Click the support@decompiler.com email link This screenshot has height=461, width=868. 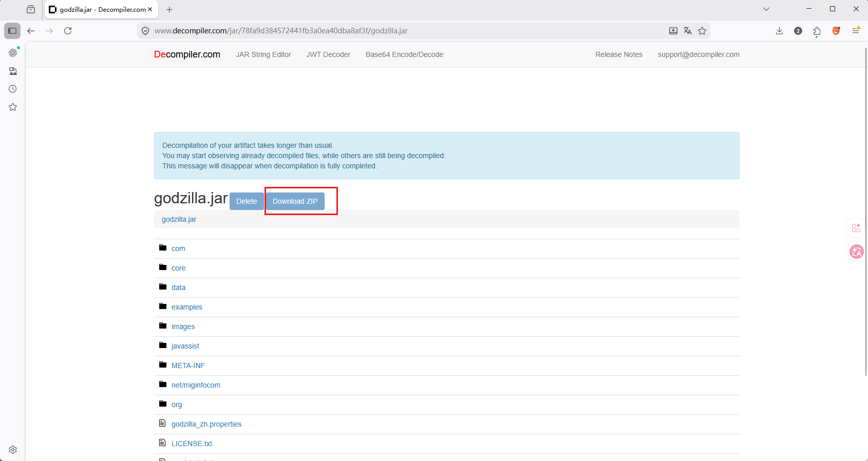pyautogui.click(x=699, y=54)
